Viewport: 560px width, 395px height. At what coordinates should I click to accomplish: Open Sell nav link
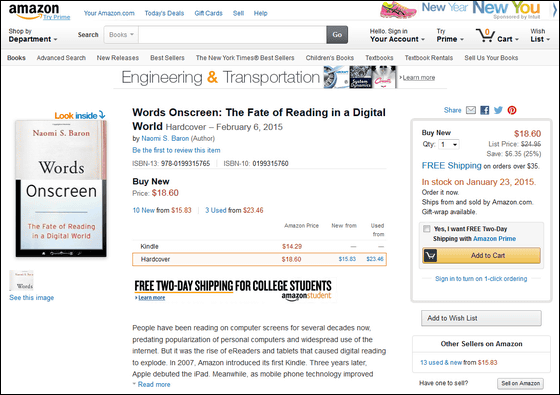click(x=238, y=13)
